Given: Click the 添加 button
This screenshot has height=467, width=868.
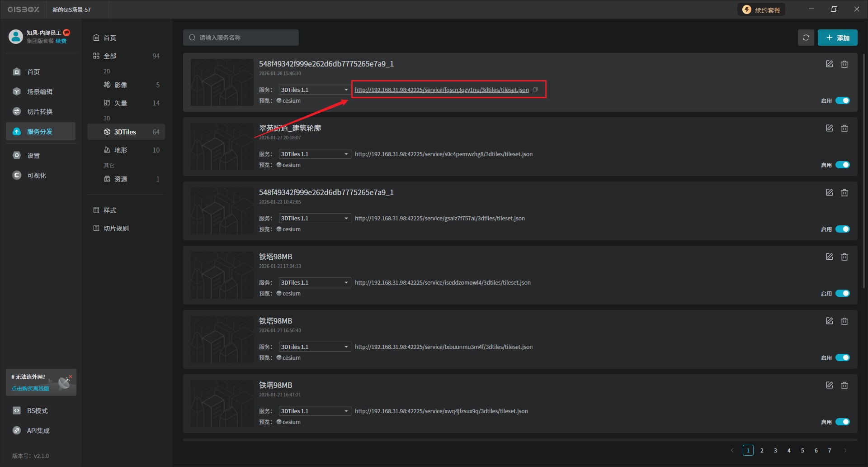Looking at the screenshot, I should coord(837,38).
